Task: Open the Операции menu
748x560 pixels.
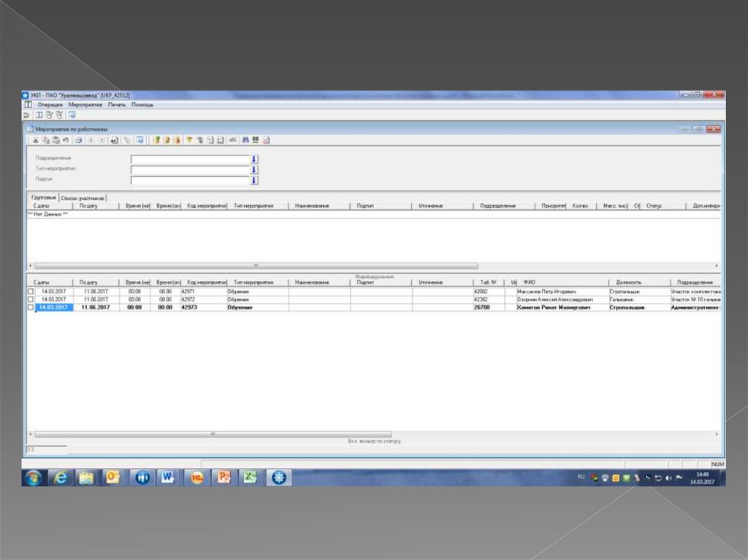Action: pyautogui.click(x=50, y=105)
